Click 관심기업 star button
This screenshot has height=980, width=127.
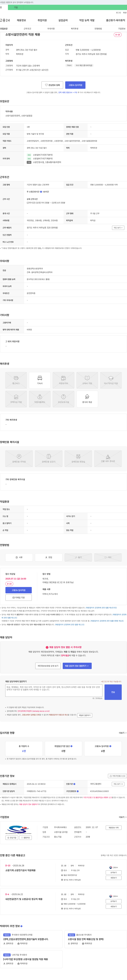(x=12, y=838)
